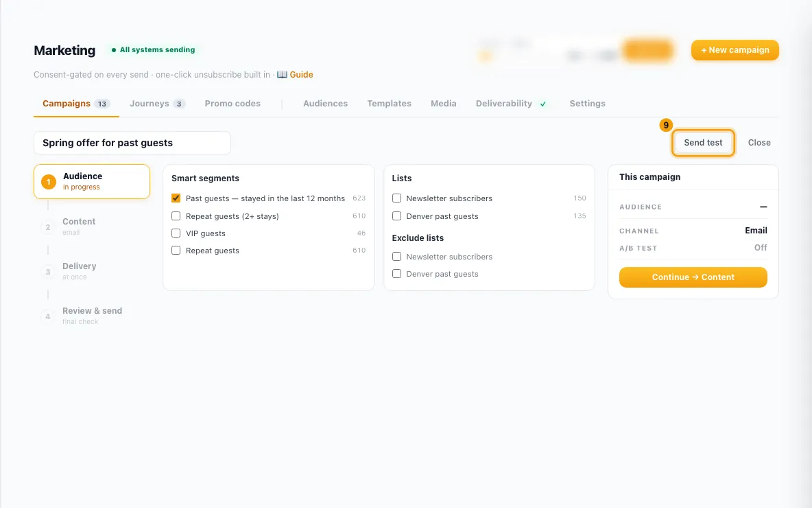Close the campaign editor
The width and height of the screenshot is (812, 508).
pos(759,143)
